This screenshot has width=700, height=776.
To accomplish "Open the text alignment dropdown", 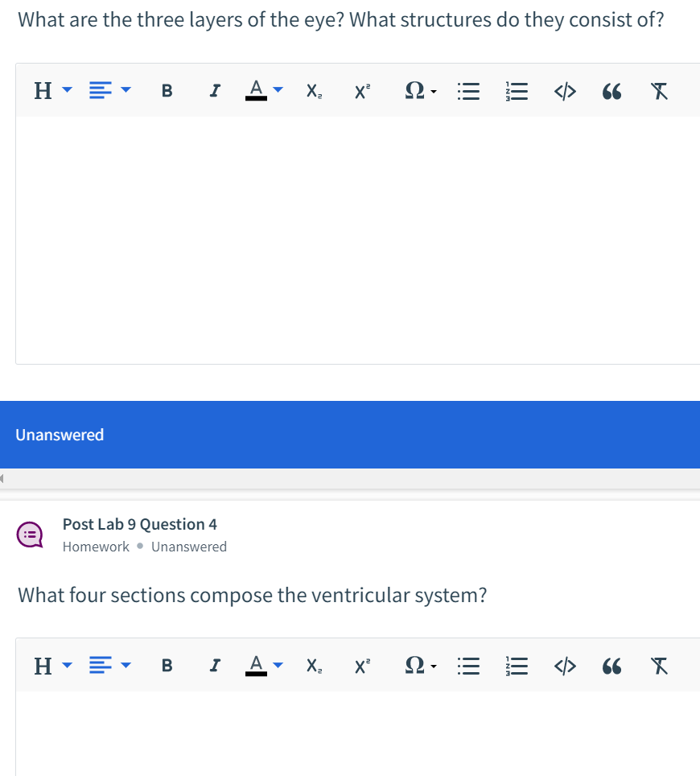I will pos(109,91).
